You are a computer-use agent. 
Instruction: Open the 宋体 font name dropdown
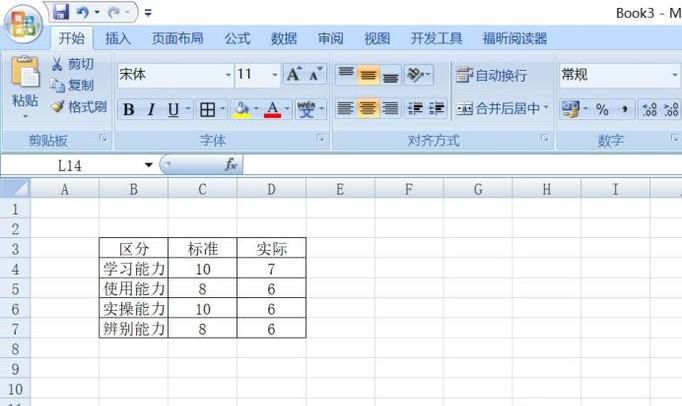(228, 75)
